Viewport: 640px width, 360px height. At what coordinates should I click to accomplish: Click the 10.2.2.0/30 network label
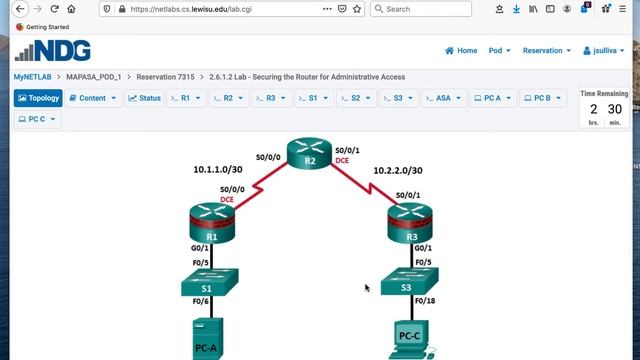[398, 171]
